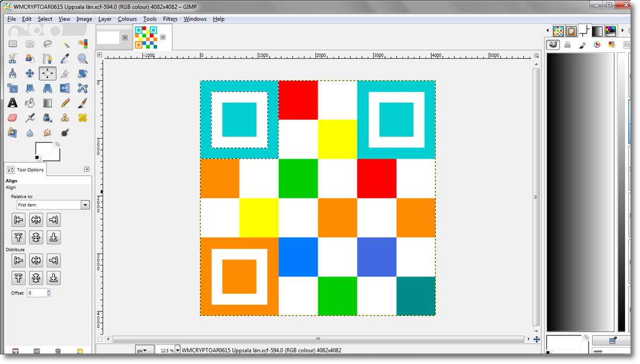Open the zoom percentage dropdown in status bar
640x364 pixels.
tap(178, 350)
